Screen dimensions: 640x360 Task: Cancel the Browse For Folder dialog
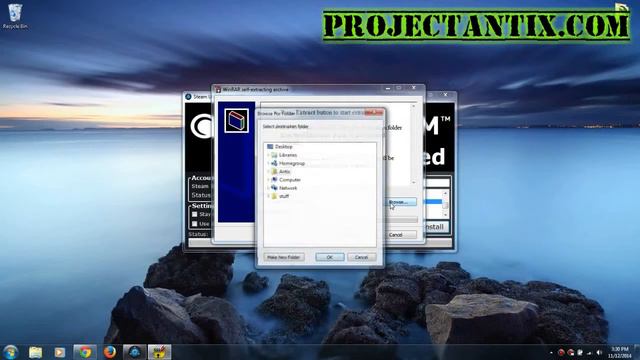coord(362,257)
